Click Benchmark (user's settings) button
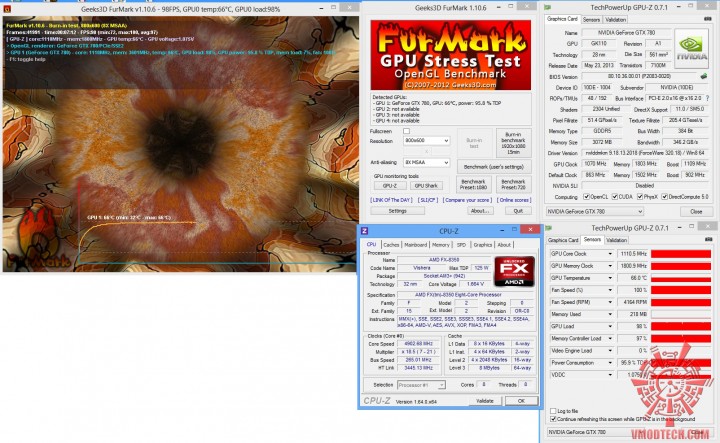This screenshot has height=443, width=720. (x=494, y=167)
